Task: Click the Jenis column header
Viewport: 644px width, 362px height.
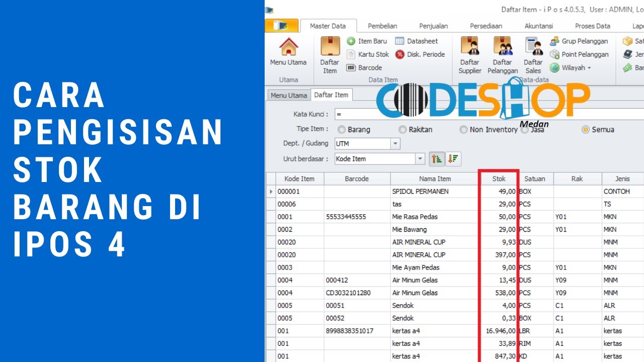Action: coord(622,178)
